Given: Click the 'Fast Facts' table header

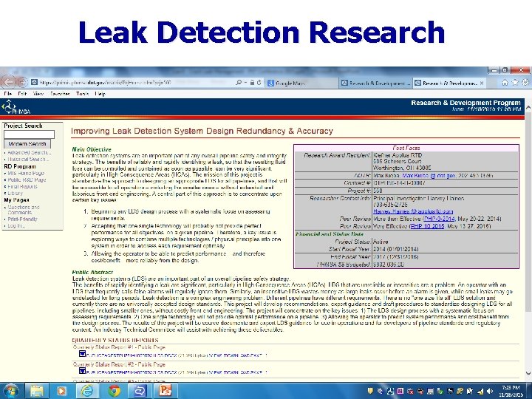Looking at the screenshot, I should [x=406, y=148].
